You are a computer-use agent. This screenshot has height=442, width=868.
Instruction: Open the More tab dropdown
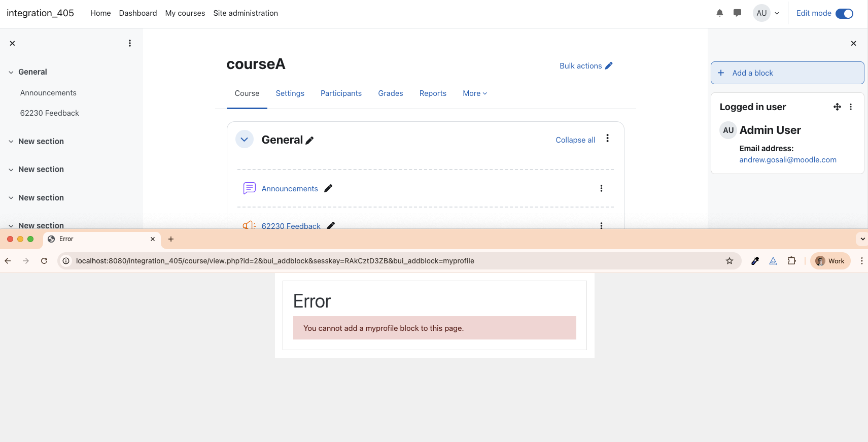475,93
